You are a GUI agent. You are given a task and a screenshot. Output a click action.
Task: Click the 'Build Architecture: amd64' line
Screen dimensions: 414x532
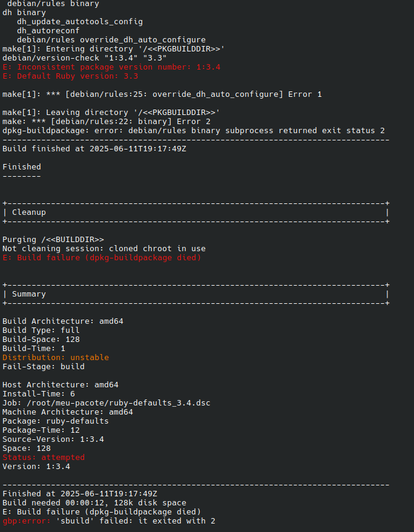point(63,321)
